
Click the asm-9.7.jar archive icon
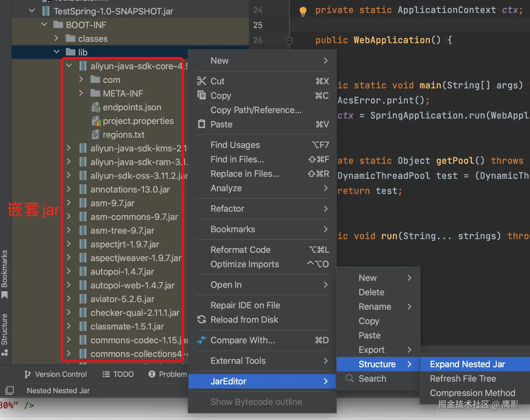click(83, 203)
